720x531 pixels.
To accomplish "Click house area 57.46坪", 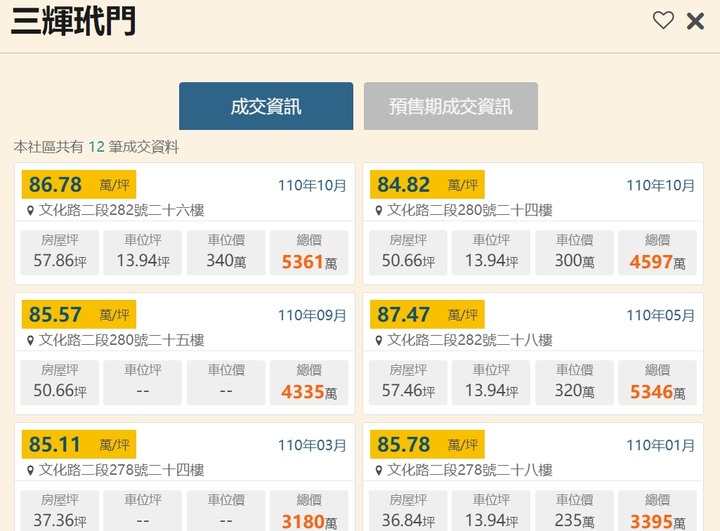I will click(408, 391).
